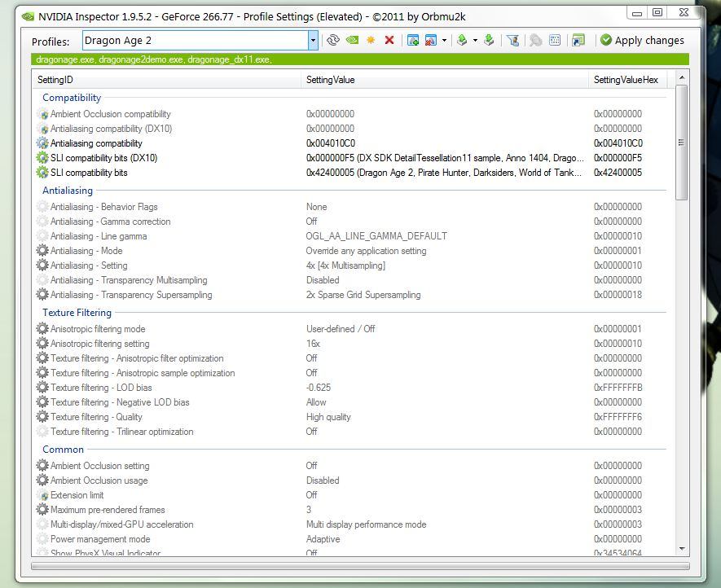Click hex value 0x004010C0
The width and height of the screenshot is (721, 588).
[618, 143]
